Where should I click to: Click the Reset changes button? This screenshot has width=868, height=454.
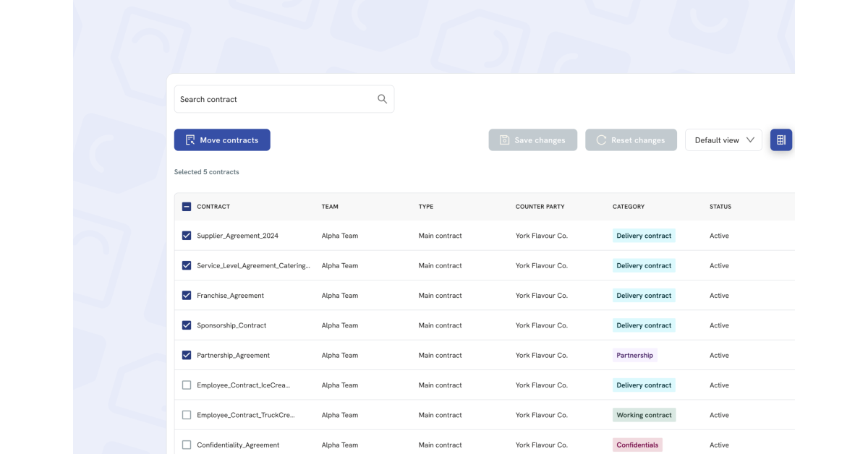click(631, 140)
